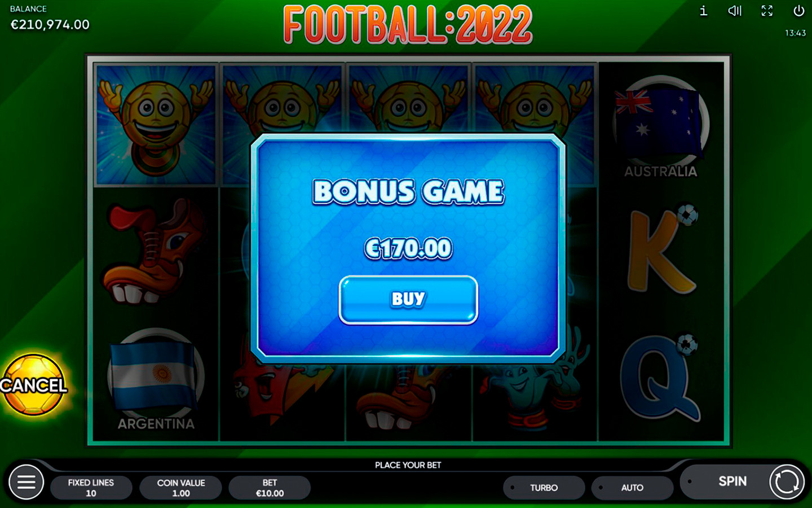Click the blue Q symbol
This screenshot has width=812, height=508.
click(x=661, y=377)
